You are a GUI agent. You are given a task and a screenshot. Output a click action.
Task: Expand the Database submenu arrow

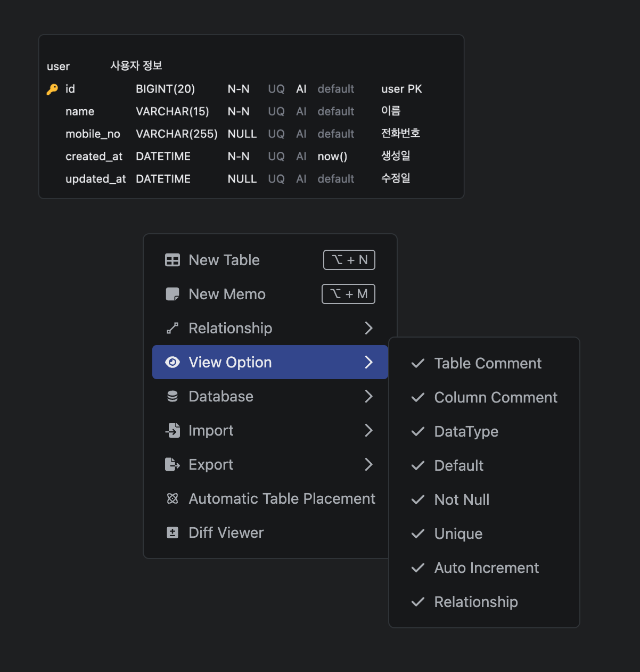tap(368, 396)
